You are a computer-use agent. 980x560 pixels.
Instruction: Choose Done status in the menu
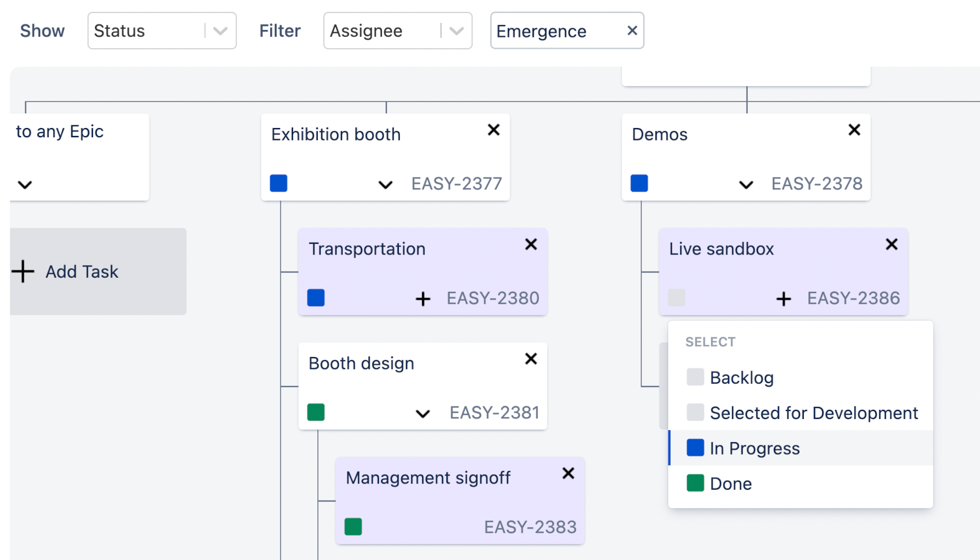(x=800, y=483)
